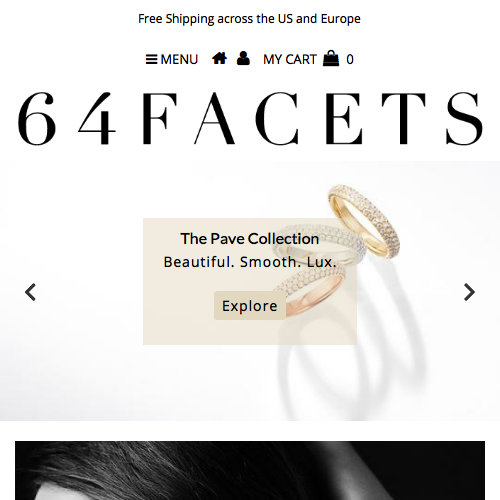Click the 64FACETS logo
This screenshot has height=500, width=500.
[x=250, y=119]
